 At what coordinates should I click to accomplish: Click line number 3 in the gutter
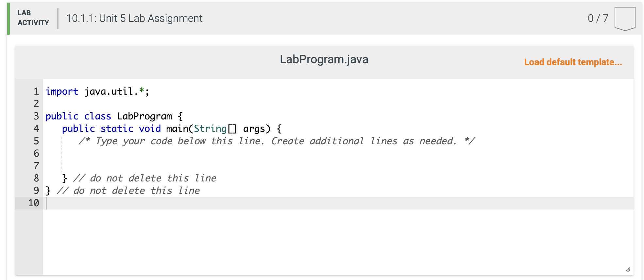click(36, 116)
